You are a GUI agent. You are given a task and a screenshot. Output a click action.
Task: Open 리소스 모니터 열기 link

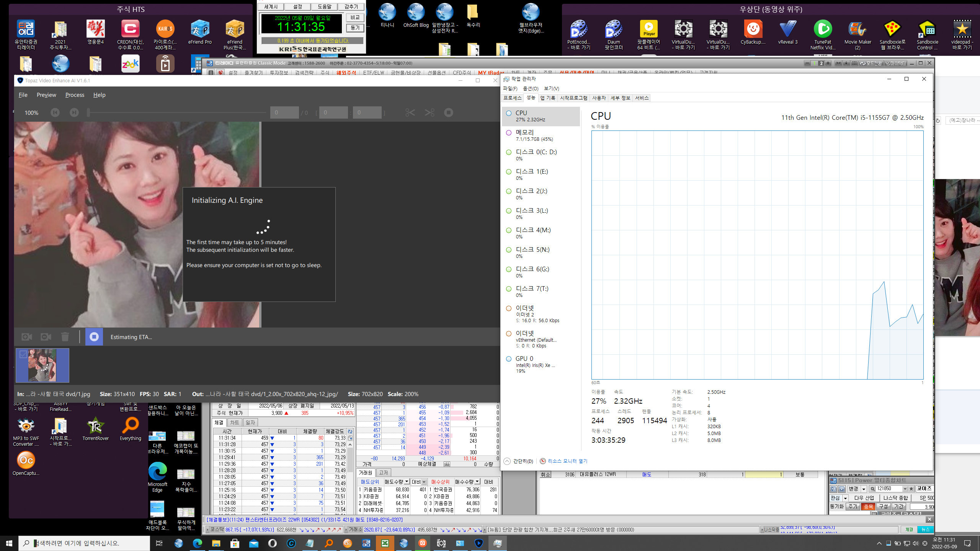pos(567,461)
